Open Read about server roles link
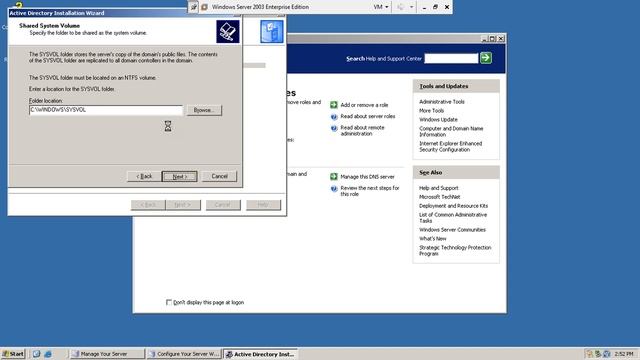Viewport: 640px width, 360px height. tap(368, 116)
